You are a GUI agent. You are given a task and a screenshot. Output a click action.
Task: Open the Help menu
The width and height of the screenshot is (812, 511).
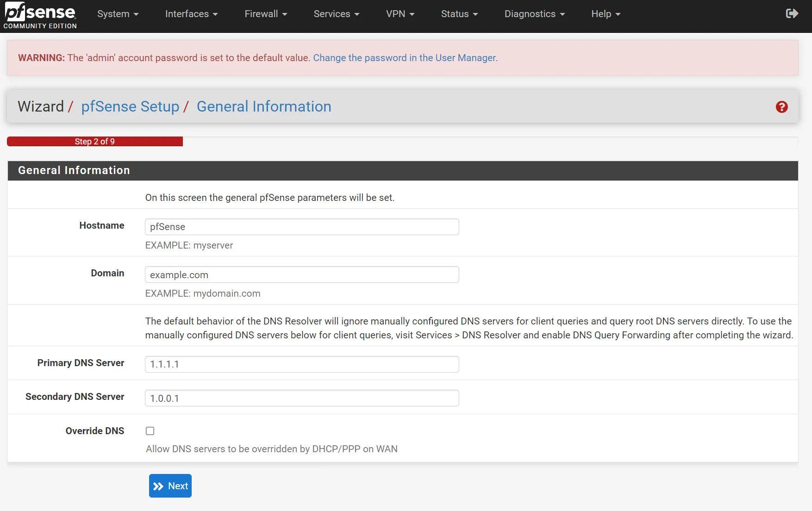point(605,14)
